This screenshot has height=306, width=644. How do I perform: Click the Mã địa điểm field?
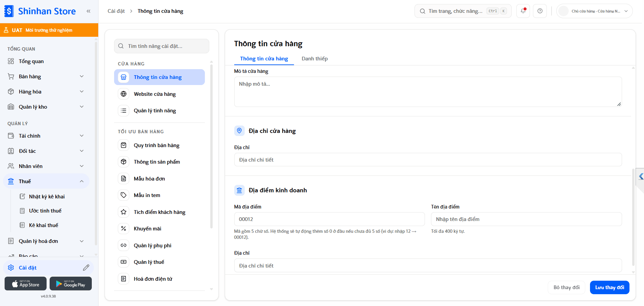click(x=329, y=219)
